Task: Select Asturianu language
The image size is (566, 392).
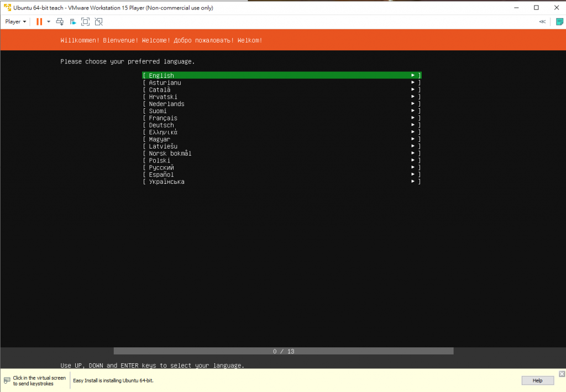Action: [x=281, y=83]
